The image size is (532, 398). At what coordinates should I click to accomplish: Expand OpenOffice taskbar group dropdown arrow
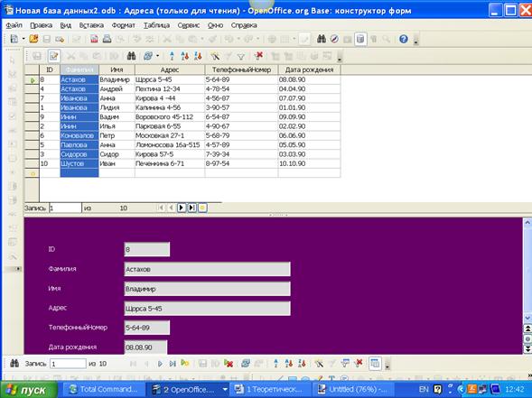point(225,389)
